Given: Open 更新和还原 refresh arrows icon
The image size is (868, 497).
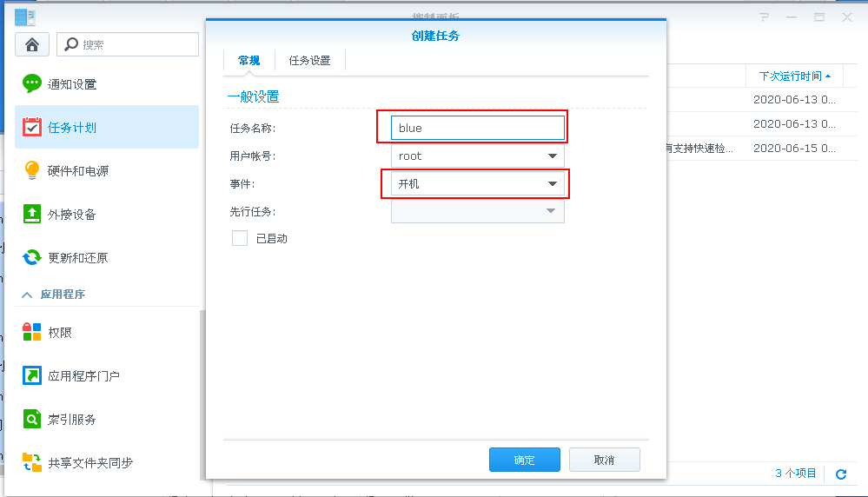Looking at the screenshot, I should coord(31,257).
